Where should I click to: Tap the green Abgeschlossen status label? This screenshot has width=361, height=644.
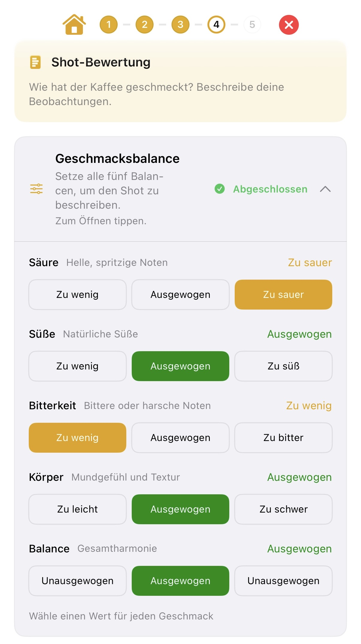point(270,189)
